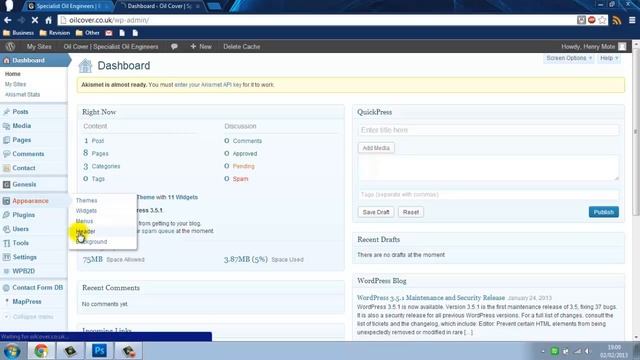Click the Akismet API key link
The image size is (640, 360).
click(208, 85)
